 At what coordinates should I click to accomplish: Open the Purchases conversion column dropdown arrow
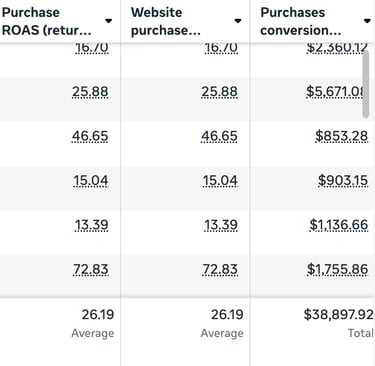367,21
